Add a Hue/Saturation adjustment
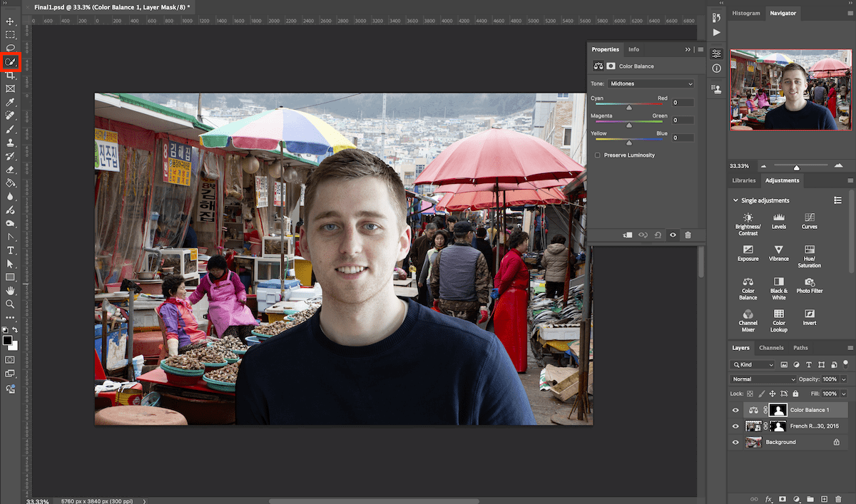Viewport: 856px width, 504px height. [810, 256]
